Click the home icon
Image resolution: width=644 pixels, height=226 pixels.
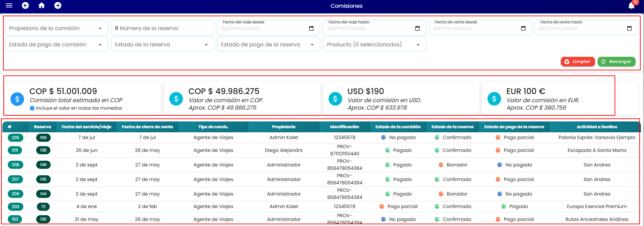(42, 5)
